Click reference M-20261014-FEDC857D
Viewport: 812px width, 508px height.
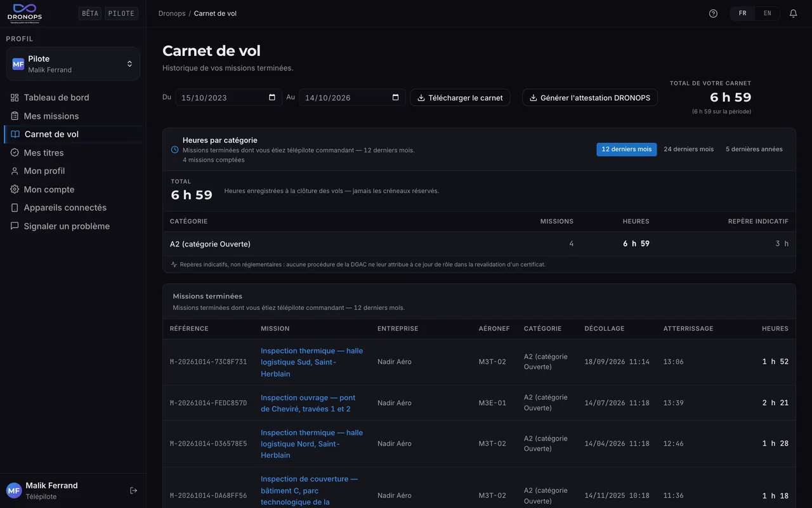point(209,403)
